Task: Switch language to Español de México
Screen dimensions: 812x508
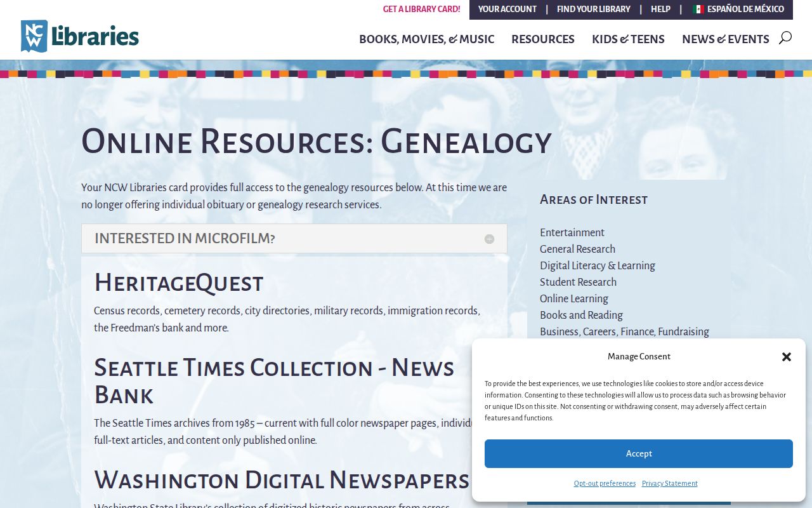Action: tap(738, 10)
